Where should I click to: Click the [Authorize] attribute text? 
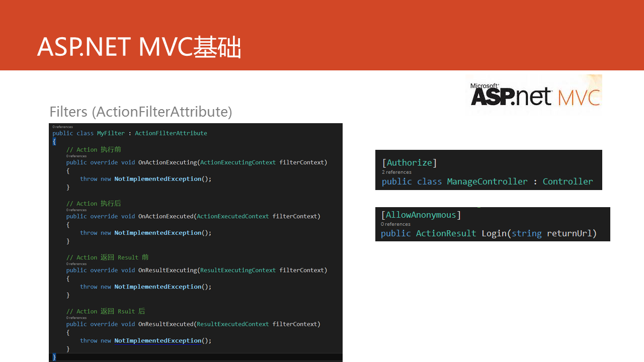point(410,162)
